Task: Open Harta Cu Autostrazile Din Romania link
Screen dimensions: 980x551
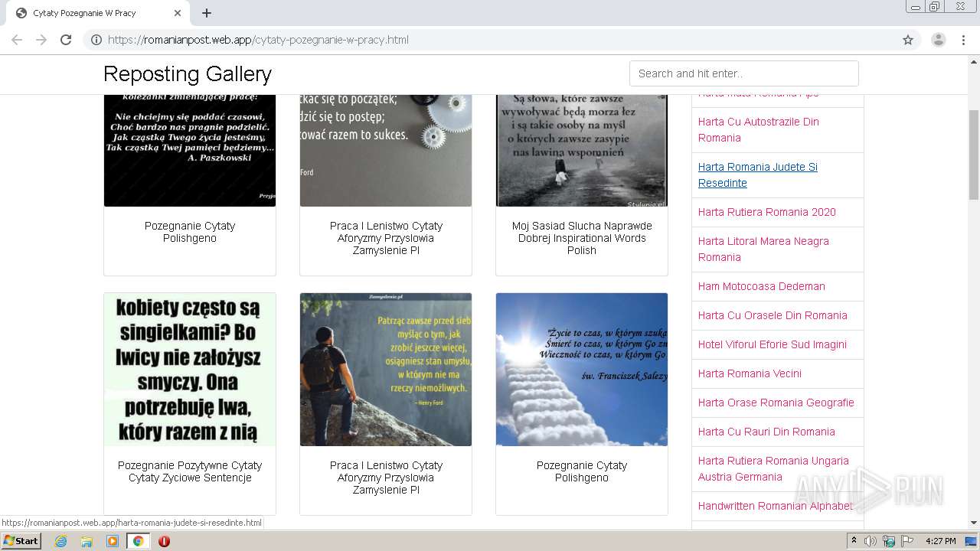Action: coord(759,129)
